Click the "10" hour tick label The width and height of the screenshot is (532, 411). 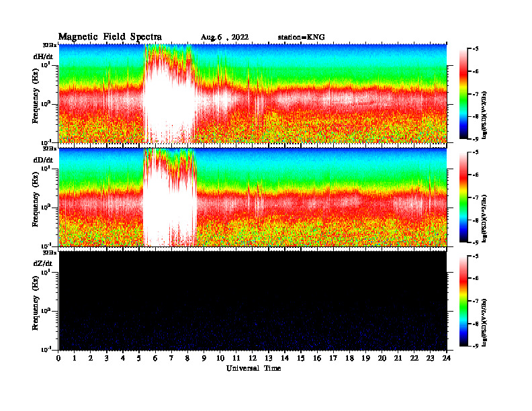(220, 358)
